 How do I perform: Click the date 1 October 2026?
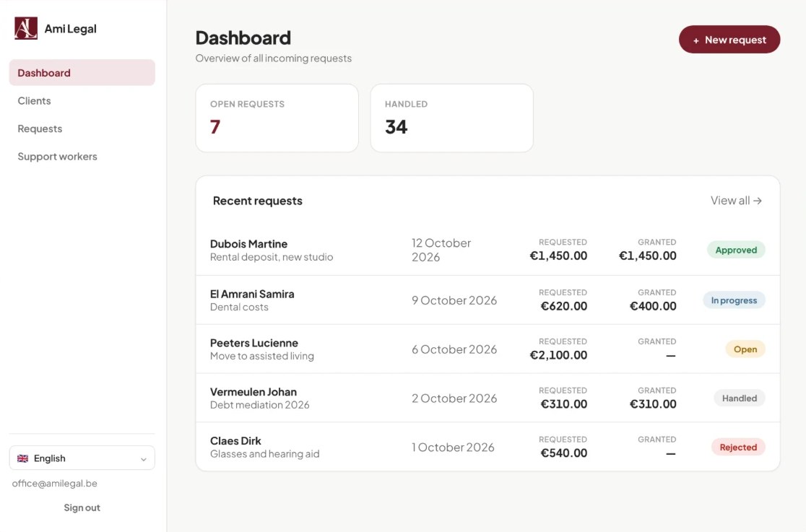453,448
